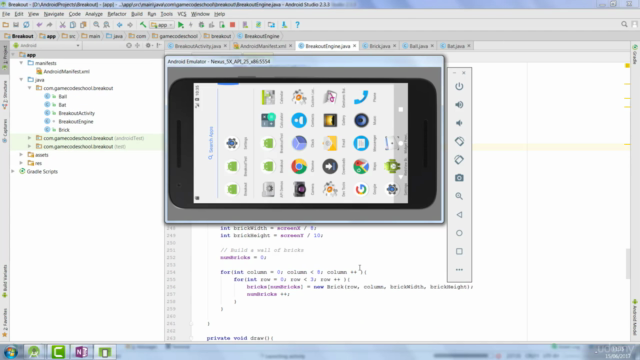Click the emulator Back triangle button
Viewport: 640px width, 360px height.
[x=459, y=215]
